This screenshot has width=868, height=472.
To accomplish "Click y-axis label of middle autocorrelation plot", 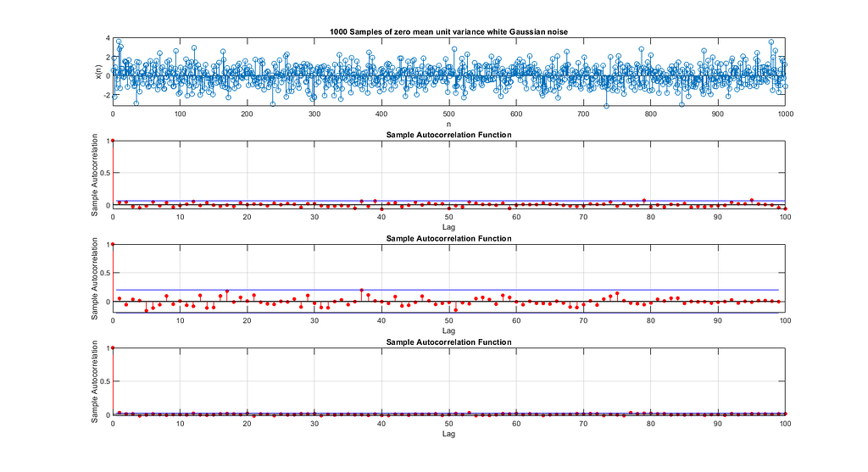I will [95, 279].
